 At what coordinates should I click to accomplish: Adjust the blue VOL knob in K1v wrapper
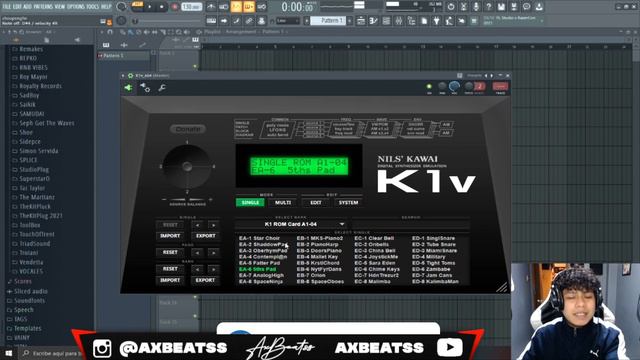tap(454, 87)
